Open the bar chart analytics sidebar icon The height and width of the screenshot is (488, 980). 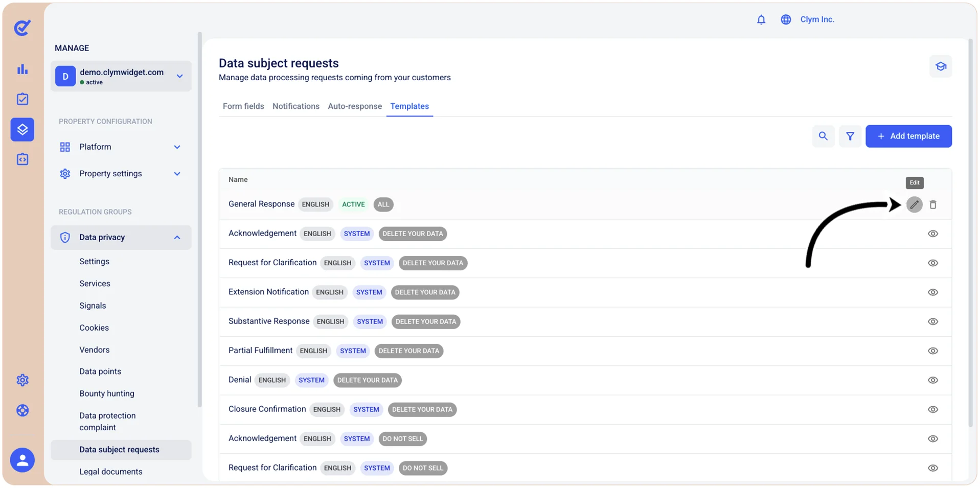(22, 69)
